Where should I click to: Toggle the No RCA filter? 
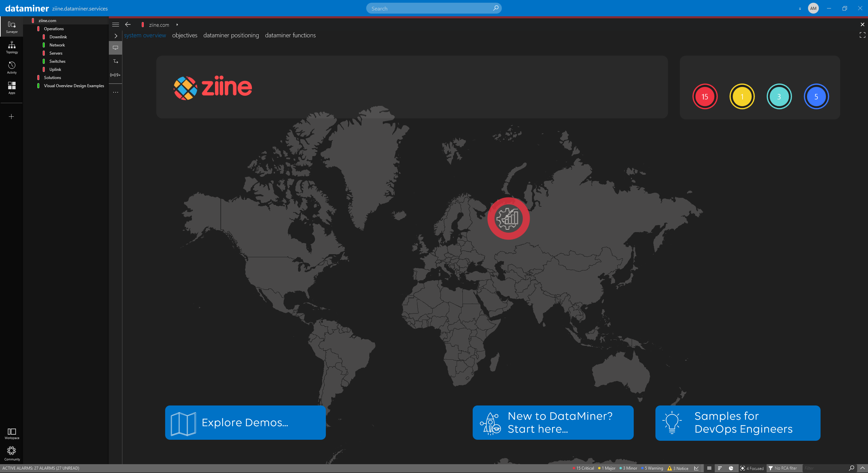pos(783,468)
